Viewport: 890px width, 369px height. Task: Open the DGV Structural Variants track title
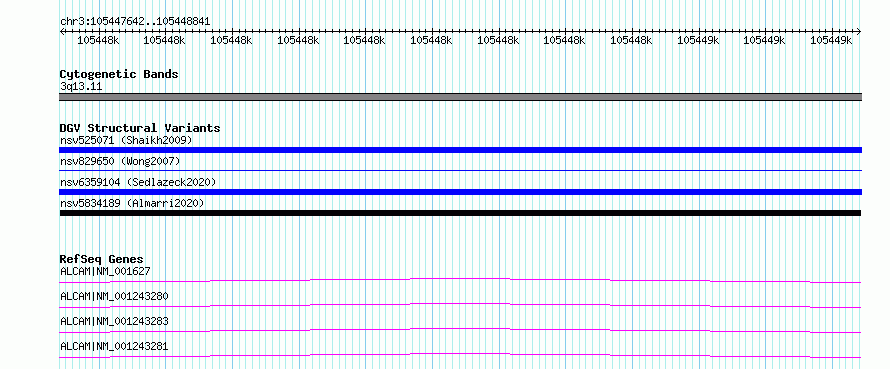point(140,128)
